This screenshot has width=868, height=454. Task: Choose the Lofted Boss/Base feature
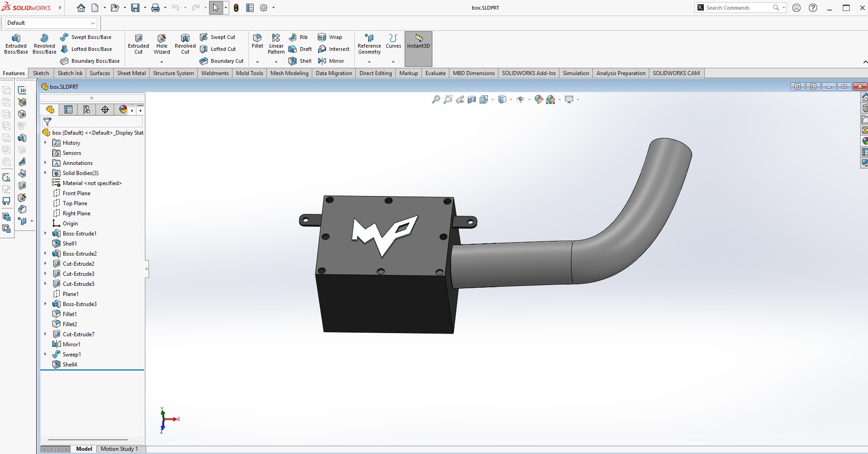86,49
